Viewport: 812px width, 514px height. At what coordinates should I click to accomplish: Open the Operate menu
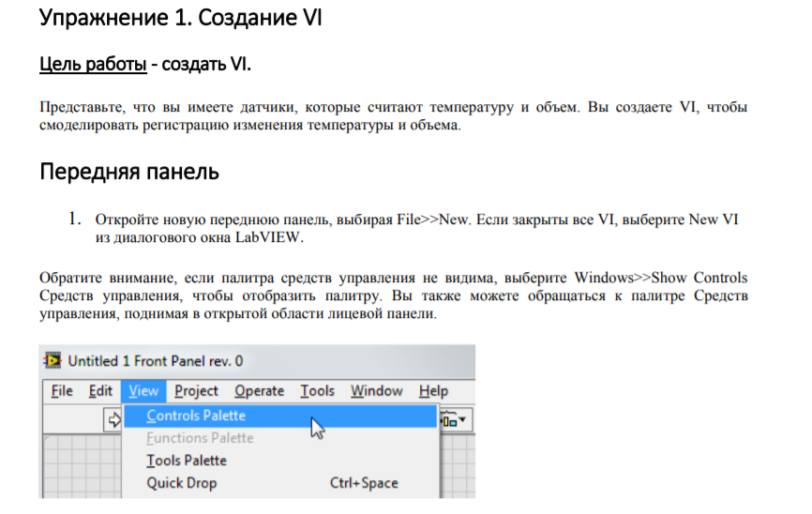pyautogui.click(x=259, y=391)
